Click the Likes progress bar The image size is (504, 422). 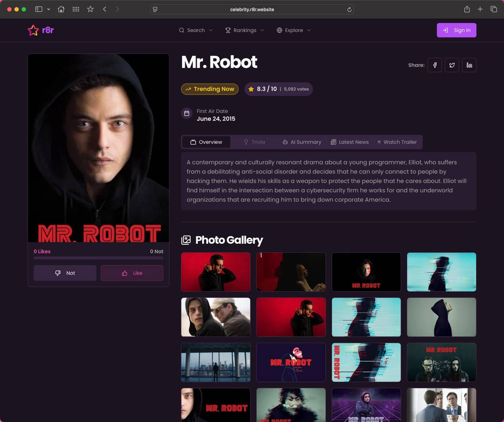(98, 258)
